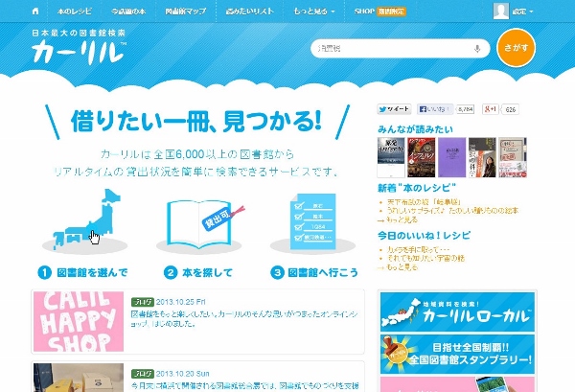This screenshot has height=392, width=575.
Task: Open the first book cover thumbnail
Action: [x=391, y=157]
